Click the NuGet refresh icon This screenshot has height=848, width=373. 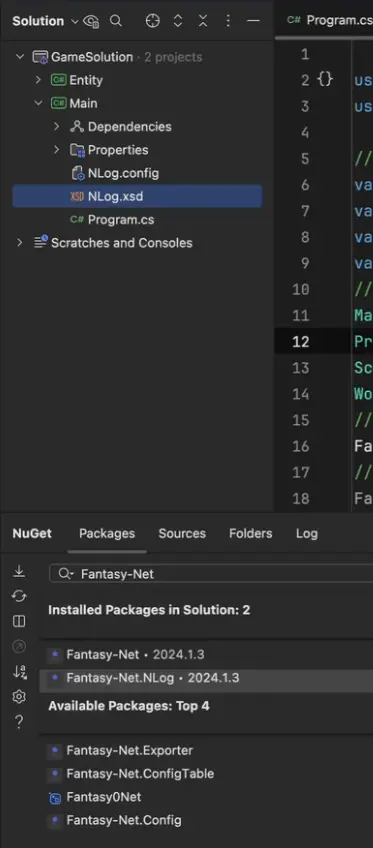point(19,596)
